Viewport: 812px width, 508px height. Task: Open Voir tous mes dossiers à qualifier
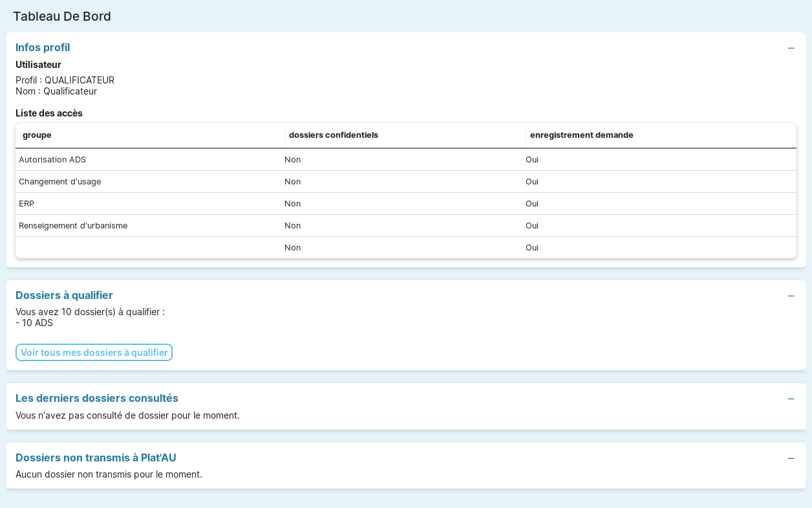(x=94, y=353)
